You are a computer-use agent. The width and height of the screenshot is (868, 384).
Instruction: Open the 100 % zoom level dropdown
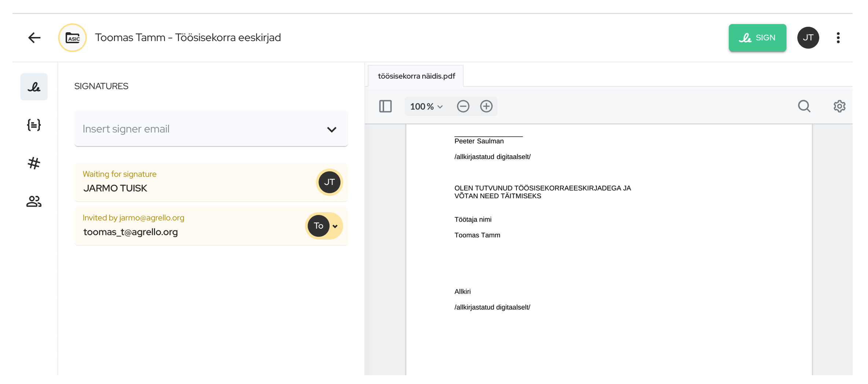(426, 106)
